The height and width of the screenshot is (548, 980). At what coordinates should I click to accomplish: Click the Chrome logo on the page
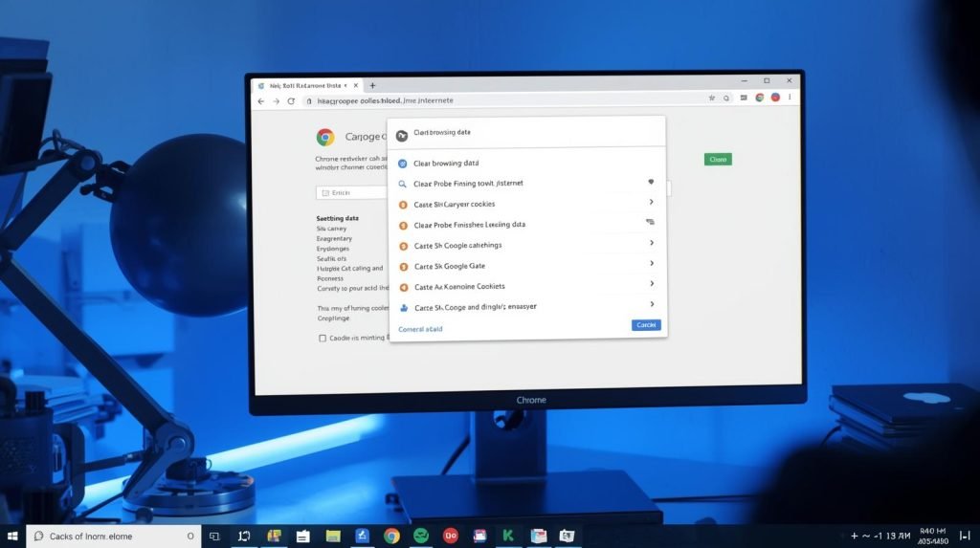325,137
